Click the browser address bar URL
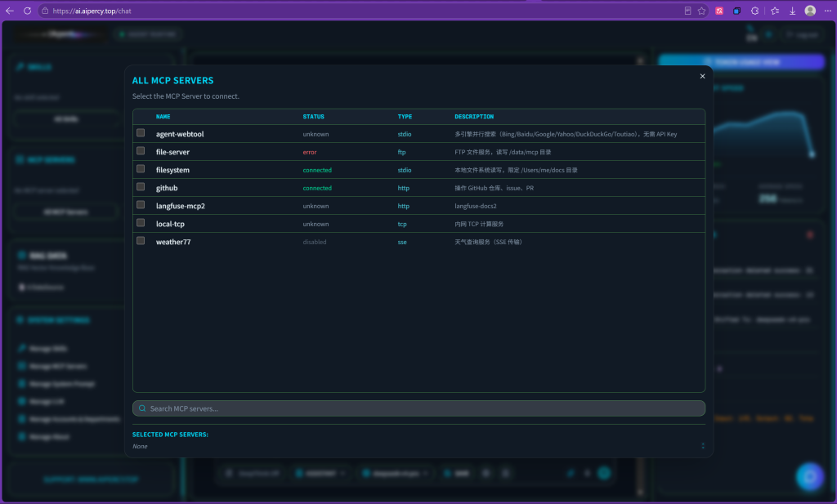The height and width of the screenshot is (504, 837). click(92, 11)
